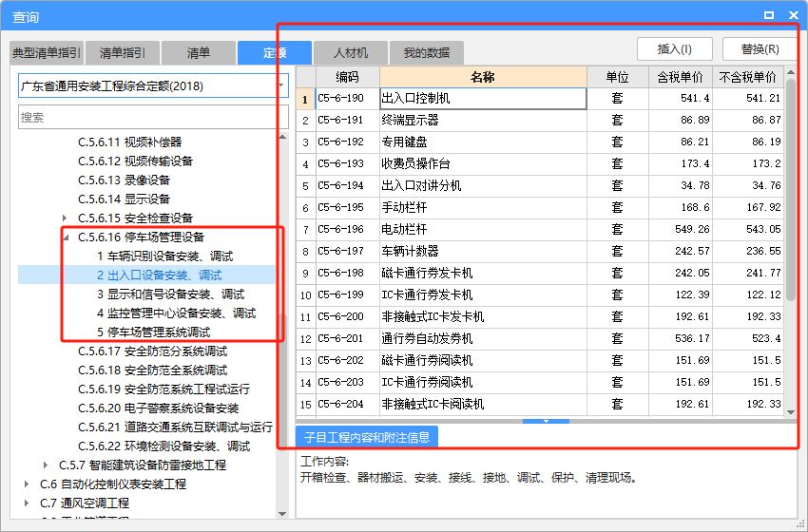The width and height of the screenshot is (808, 532).
Task: Open the 子目工程内容和附注信息 tab
Action: [367, 438]
